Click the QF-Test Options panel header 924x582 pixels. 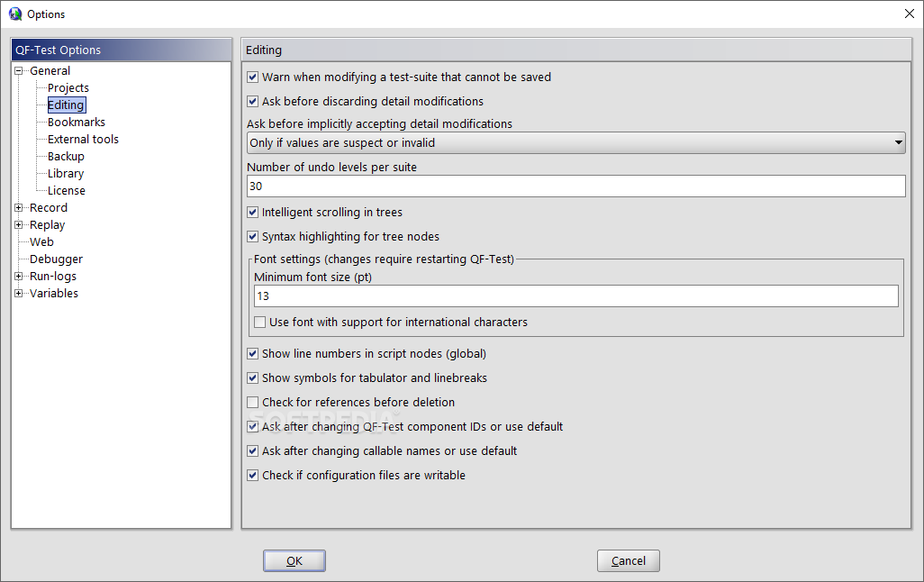point(122,50)
